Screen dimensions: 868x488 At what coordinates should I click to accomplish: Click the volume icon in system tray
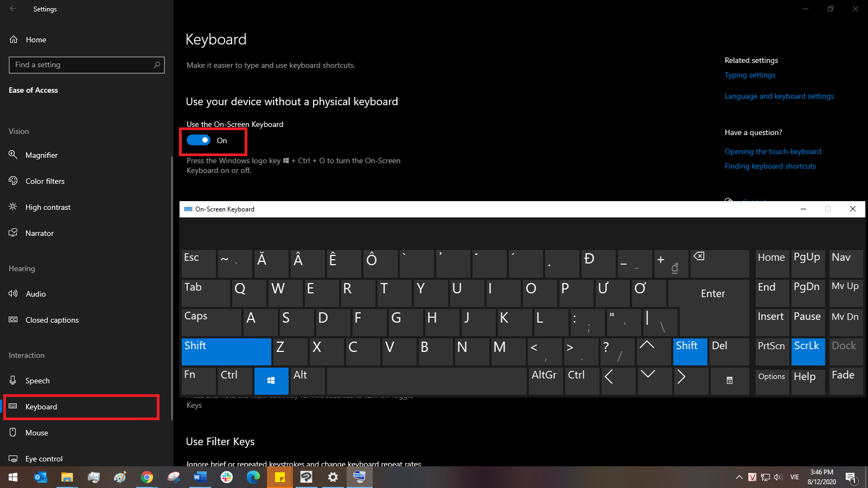778,477
